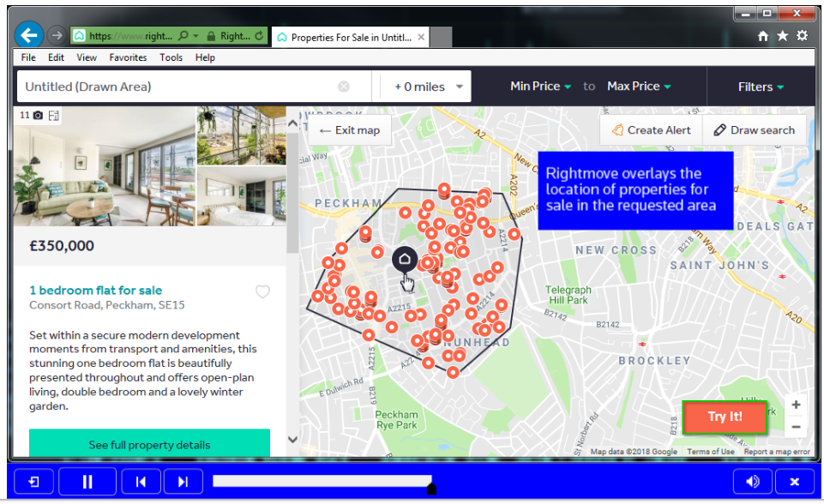This screenshot has height=504, width=824.
Task: Click the tutorial progress slider bar
Action: point(323,482)
